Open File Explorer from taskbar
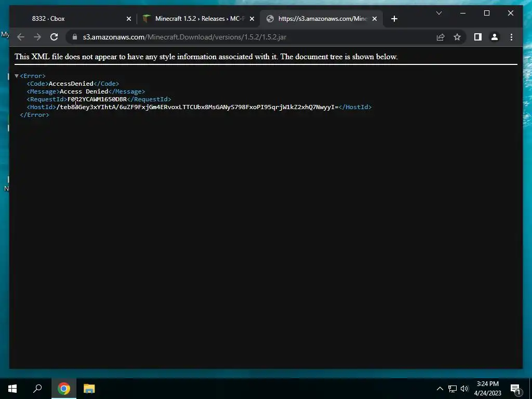 point(89,389)
